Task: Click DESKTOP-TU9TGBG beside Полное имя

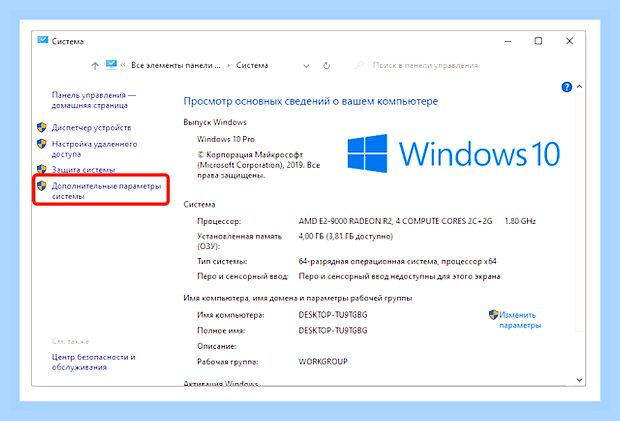Action: coord(333,330)
